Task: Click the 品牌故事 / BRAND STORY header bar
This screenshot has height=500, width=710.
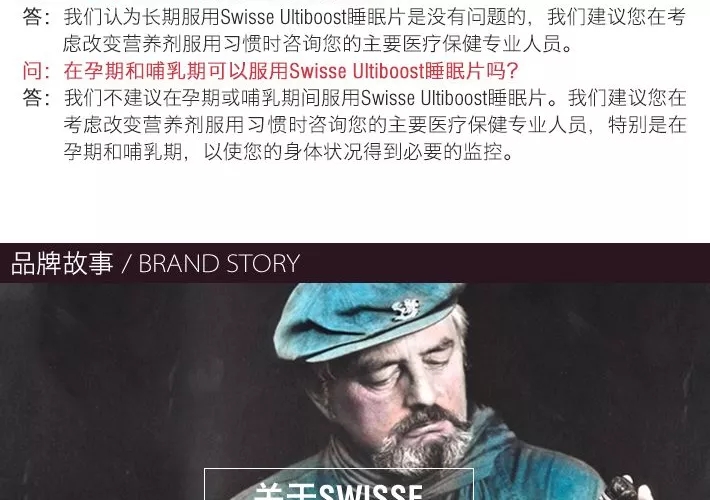Action: coord(355,263)
